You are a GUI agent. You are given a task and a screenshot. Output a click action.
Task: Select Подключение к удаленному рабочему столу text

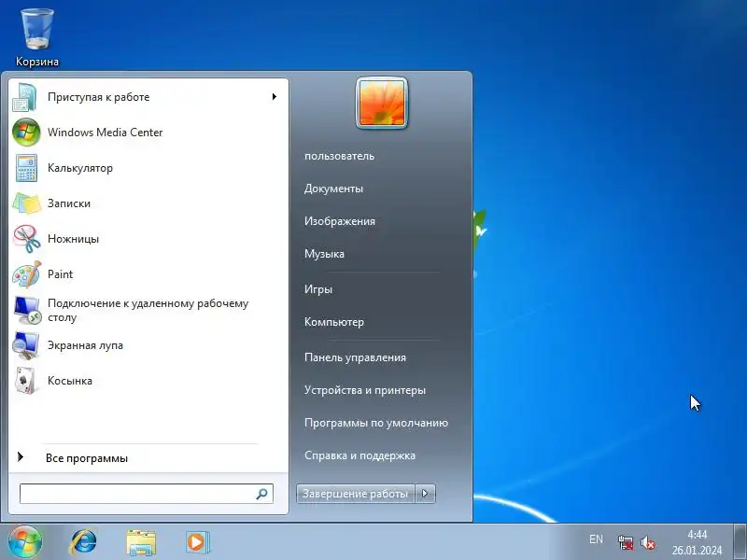(148, 310)
